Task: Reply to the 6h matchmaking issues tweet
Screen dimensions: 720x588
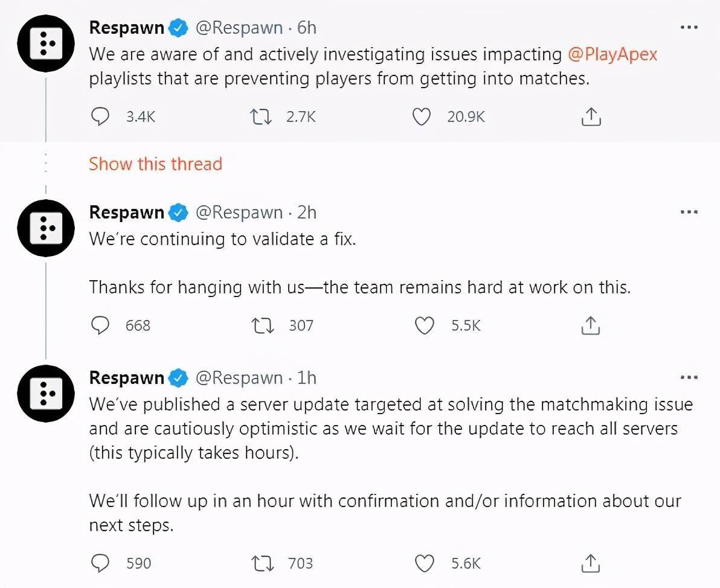Action: (100, 117)
